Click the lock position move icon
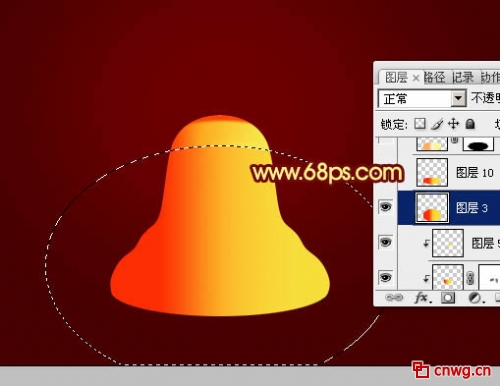The height and width of the screenshot is (386, 500). point(454,124)
